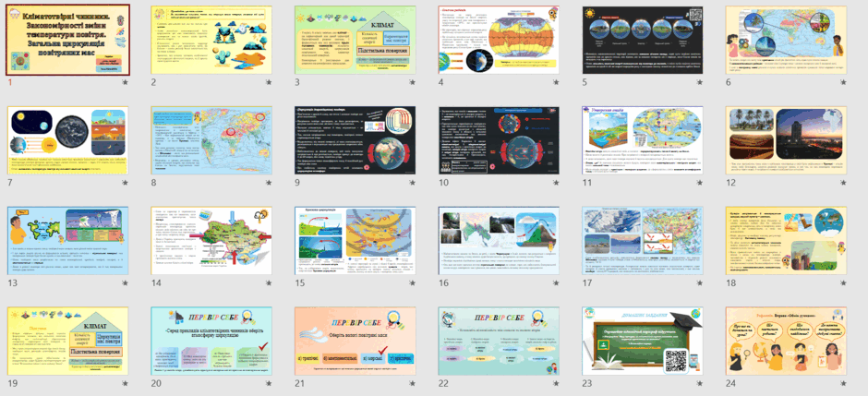Click the transition star beneath slide 18
The width and height of the screenshot is (868, 396).
point(844,283)
